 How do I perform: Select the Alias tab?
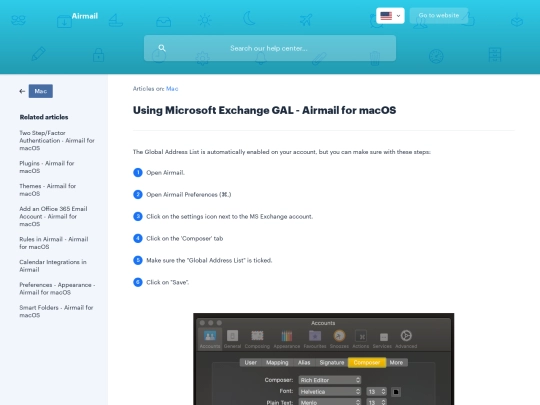[304, 363]
